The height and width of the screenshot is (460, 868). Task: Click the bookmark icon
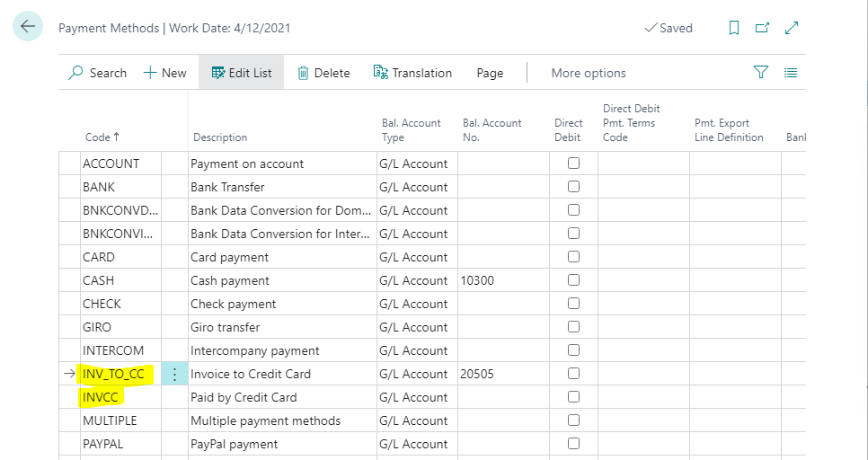(733, 28)
